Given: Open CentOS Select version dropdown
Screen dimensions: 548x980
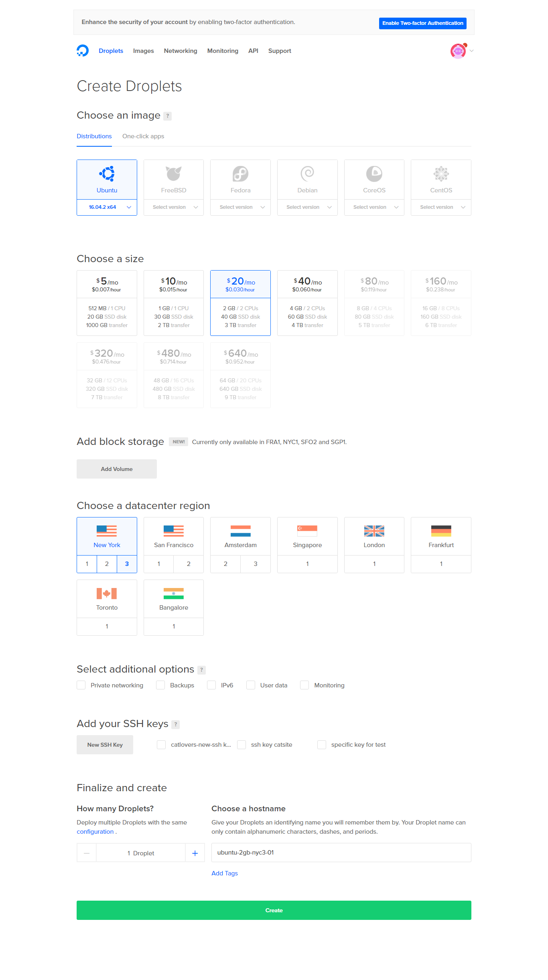Looking at the screenshot, I should pos(441,207).
